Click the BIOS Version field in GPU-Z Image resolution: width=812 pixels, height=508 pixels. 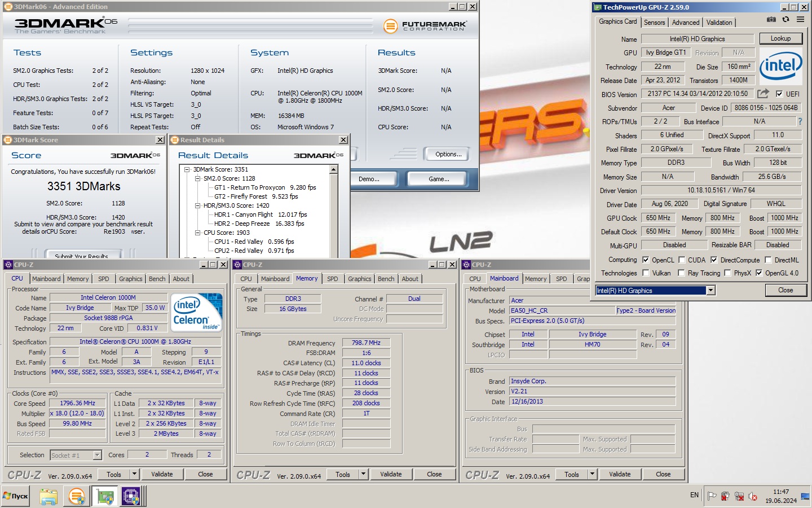pyautogui.click(x=698, y=94)
